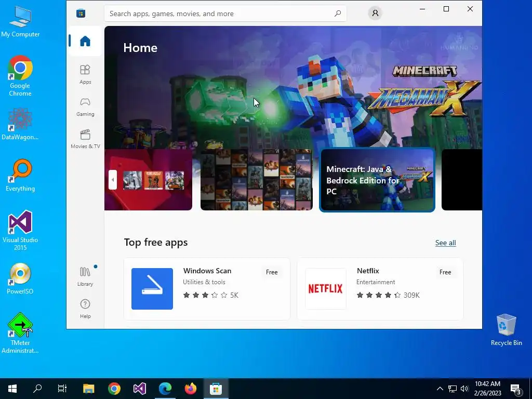The width and height of the screenshot is (532, 399).
Task: Open Movies & TV section
Action: pos(85,139)
